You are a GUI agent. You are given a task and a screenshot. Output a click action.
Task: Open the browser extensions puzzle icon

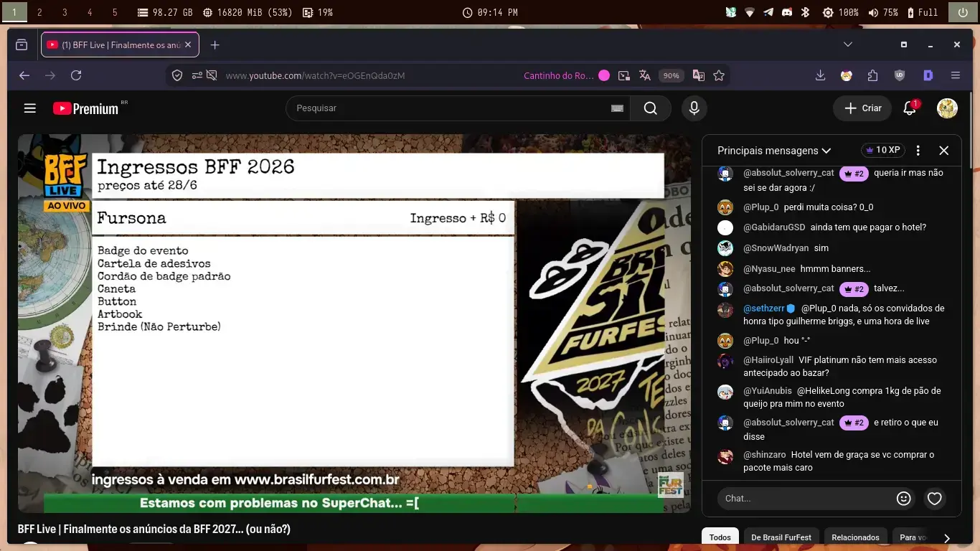(872, 75)
